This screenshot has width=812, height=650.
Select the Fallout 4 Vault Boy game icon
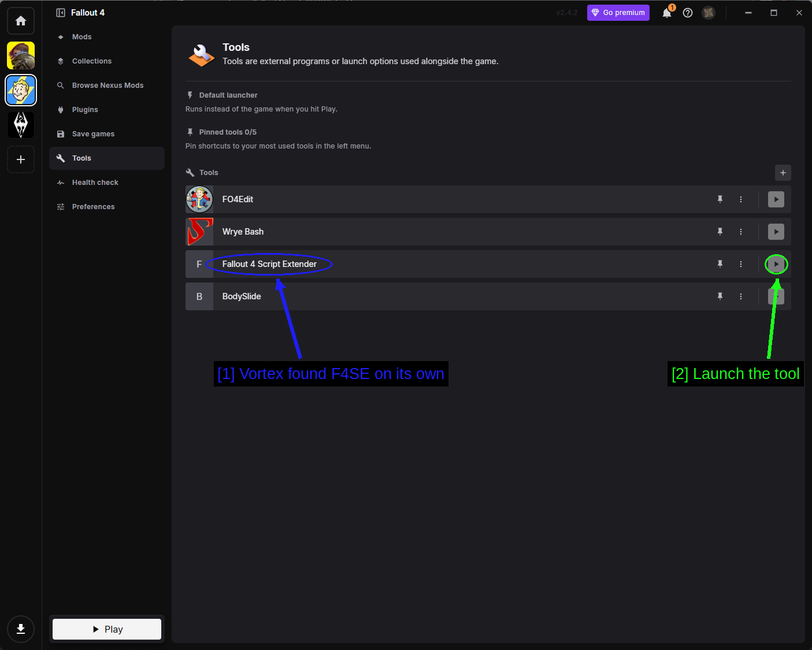tap(21, 90)
